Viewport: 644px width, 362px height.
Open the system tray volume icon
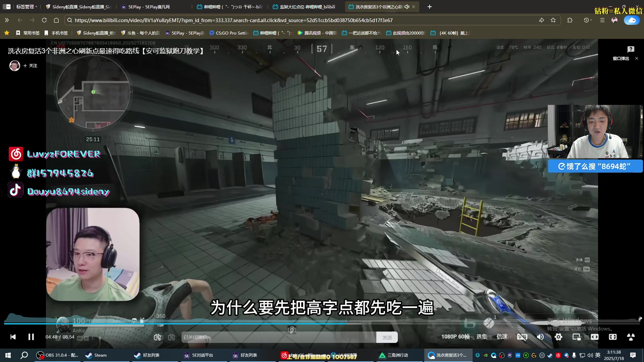pos(590,355)
